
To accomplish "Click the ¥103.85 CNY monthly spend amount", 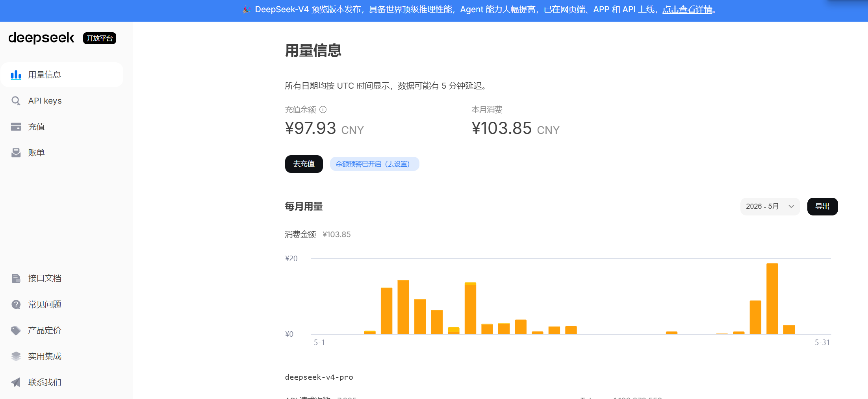I will point(516,128).
